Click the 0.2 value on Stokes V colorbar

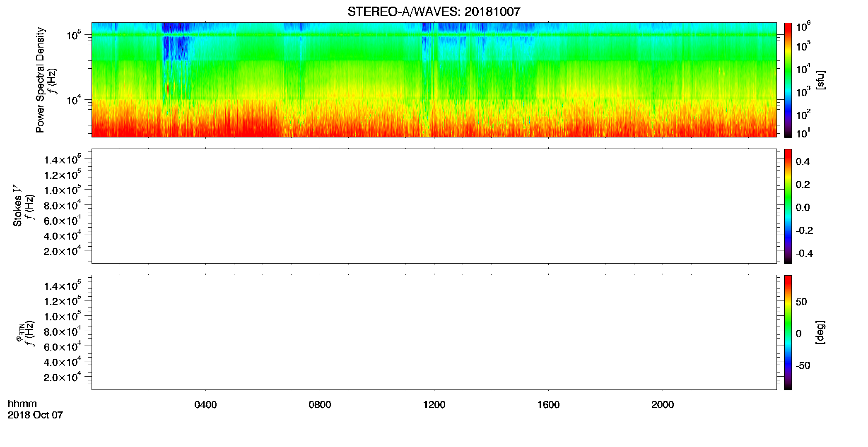pos(803,185)
